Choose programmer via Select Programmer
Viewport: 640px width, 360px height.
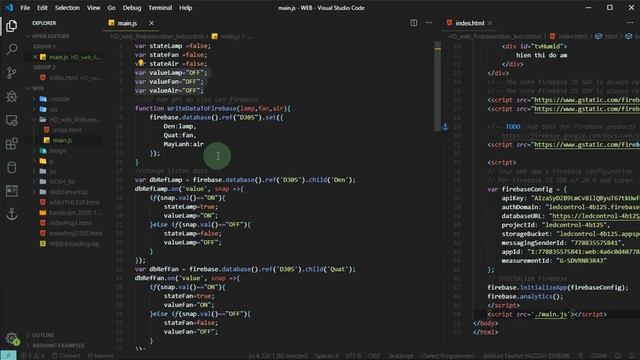pos(448,356)
